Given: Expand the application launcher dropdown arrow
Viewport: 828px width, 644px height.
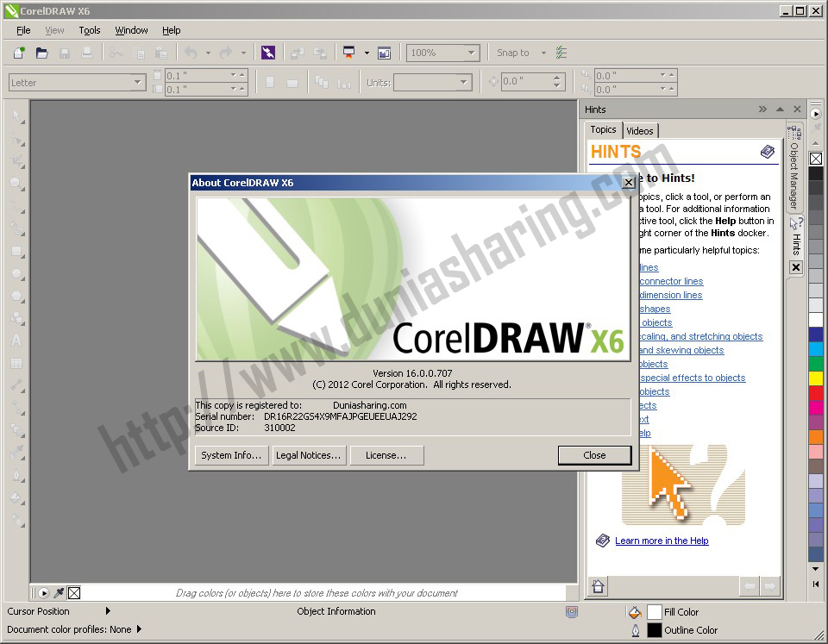Looking at the screenshot, I should [x=367, y=53].
